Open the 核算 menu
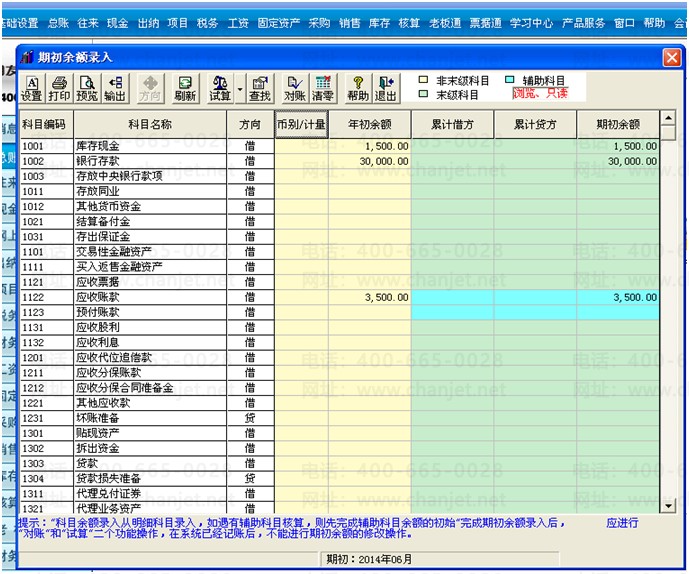The width and height of the screenshot is (689, 574). 409,23
